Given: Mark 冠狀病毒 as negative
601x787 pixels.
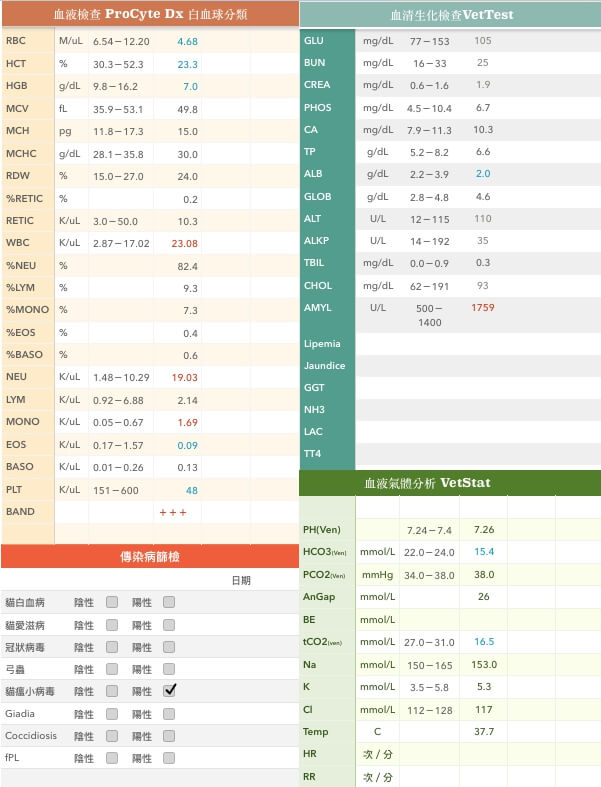Looking at the screenshot, I should (x=112, y=647).
